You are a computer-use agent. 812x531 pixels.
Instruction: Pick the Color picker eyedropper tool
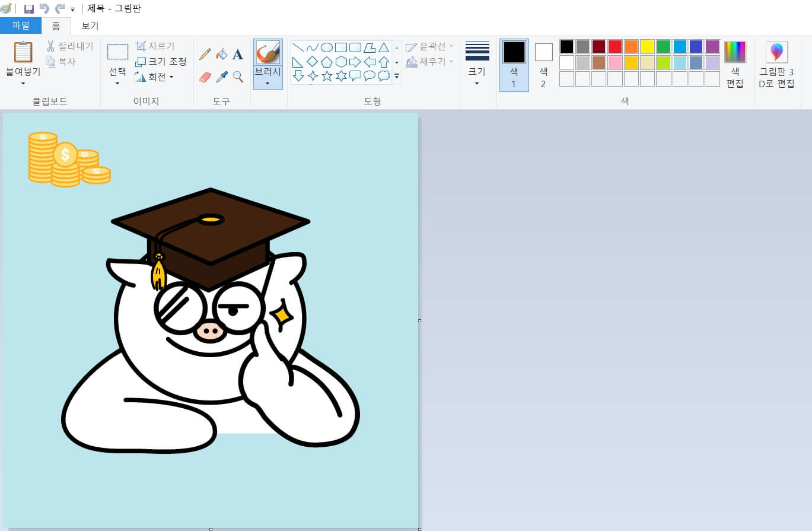point(222,77)
